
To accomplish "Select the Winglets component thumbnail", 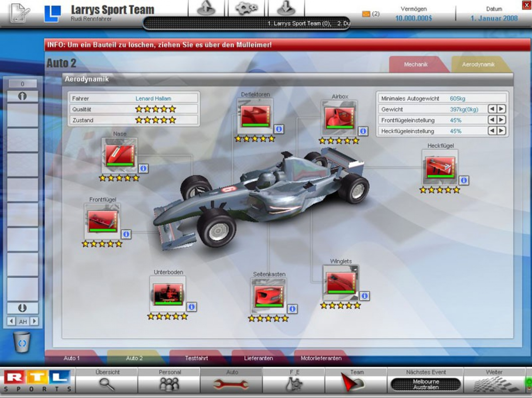I will tap(341, 283).
